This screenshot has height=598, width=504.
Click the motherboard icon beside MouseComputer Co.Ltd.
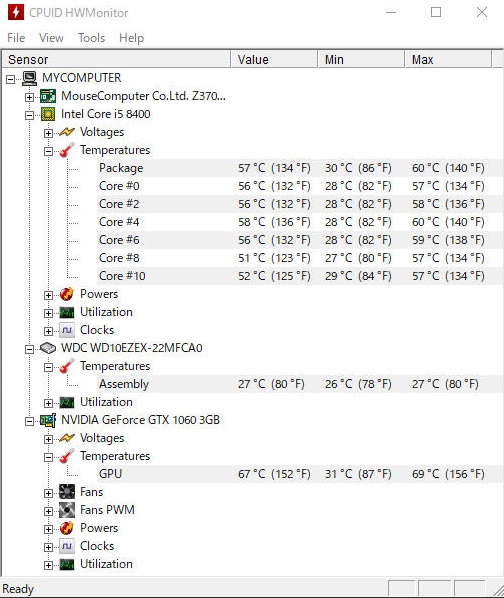click(48, 96)
